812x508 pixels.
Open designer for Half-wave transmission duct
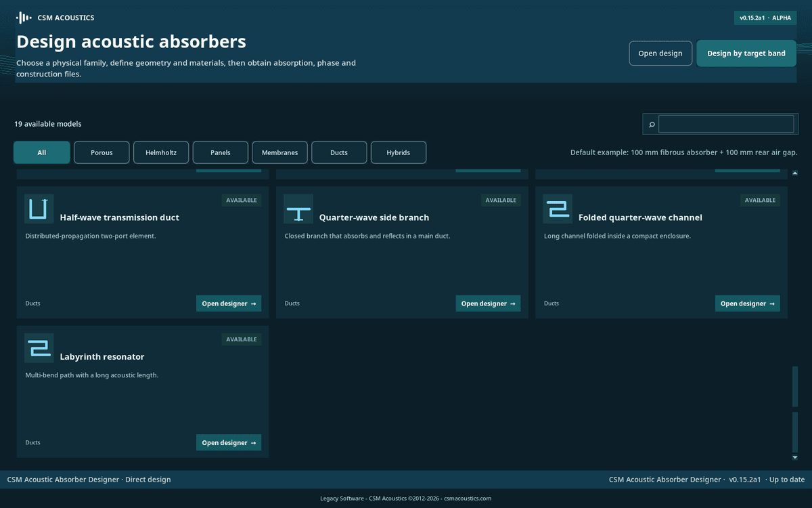tap(229, 303)
